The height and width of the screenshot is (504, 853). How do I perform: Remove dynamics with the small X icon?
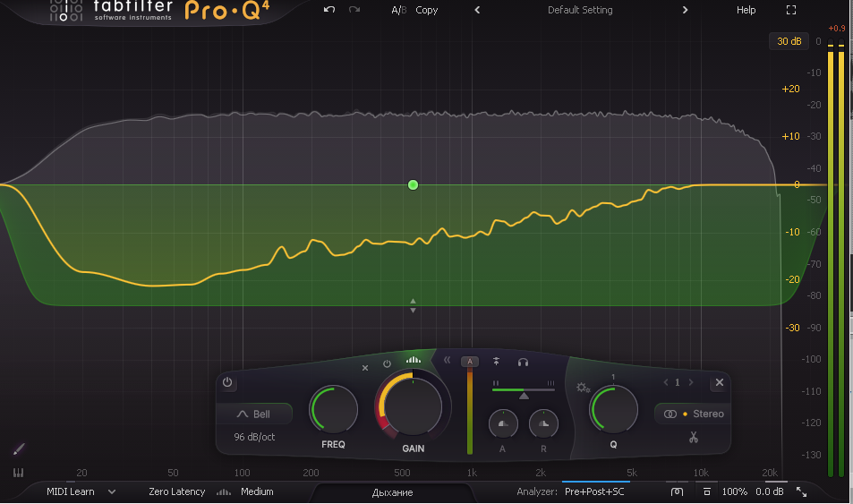365,368
